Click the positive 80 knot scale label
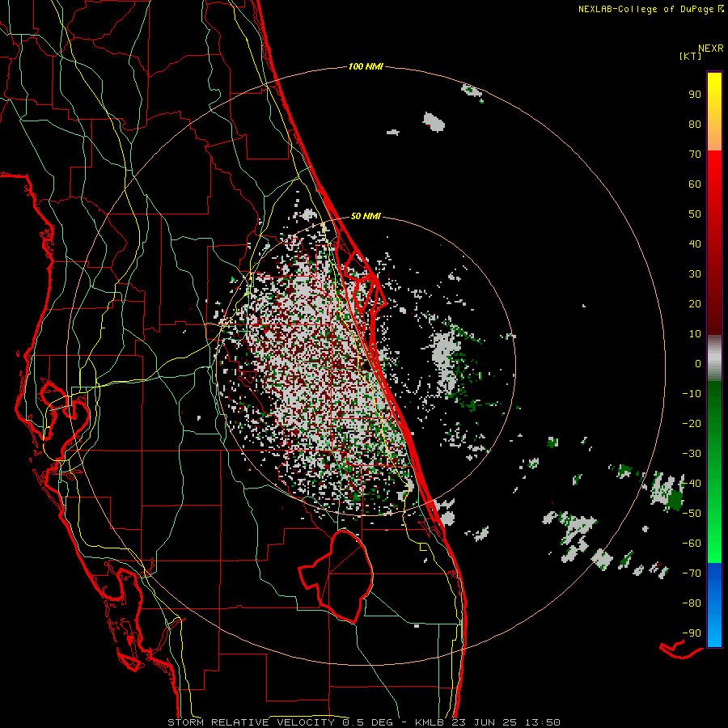The height and width of the screenshot is (728, 728). (x=695, y=124)
